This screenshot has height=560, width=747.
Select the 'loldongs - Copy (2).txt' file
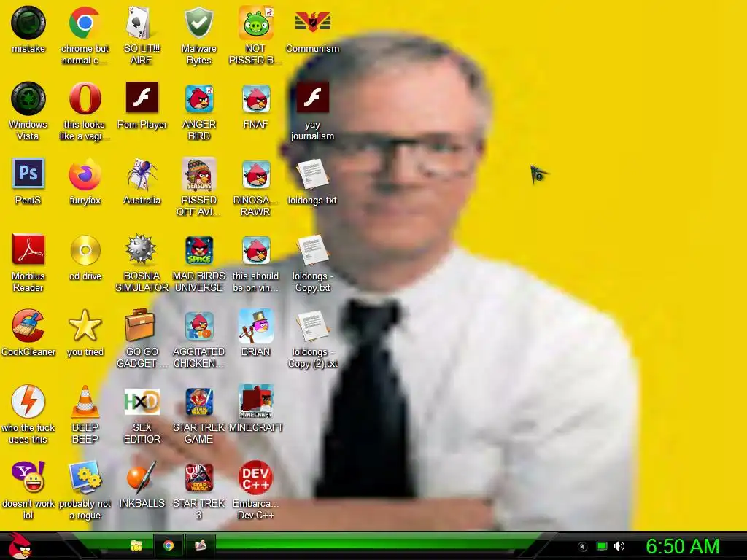coord(312,326)
